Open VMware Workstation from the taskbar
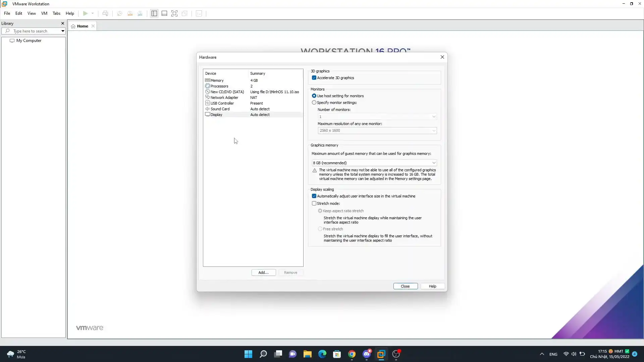Viewport: 644px width, 362px height. [x=381, y=354]
